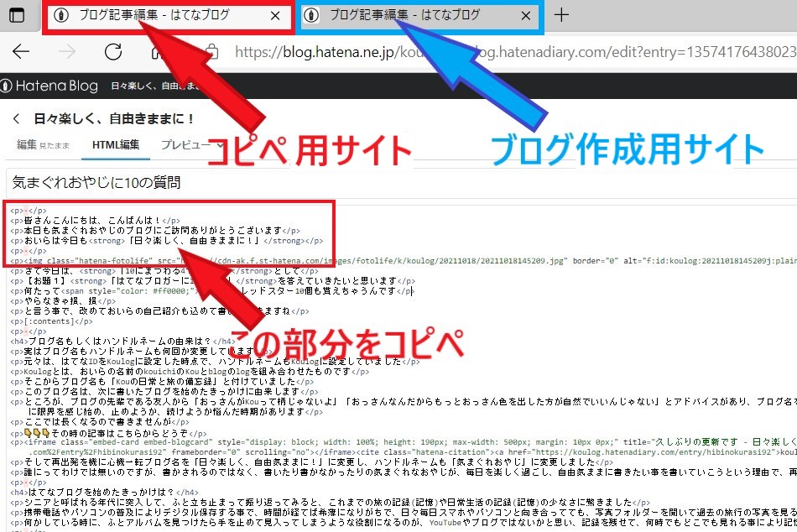
Task: Click the h4 line はてなブログを始めたきっかけは？
Action: click(104, 493)
